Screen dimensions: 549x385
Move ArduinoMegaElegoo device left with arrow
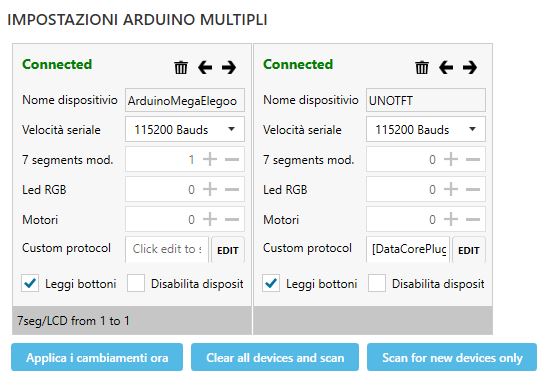(x=205, y=67)
